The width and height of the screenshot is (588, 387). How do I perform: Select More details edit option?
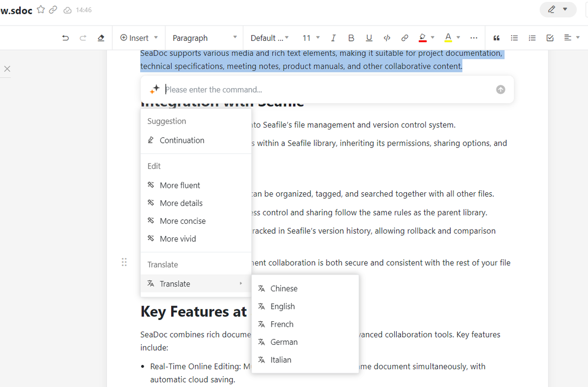196,203
